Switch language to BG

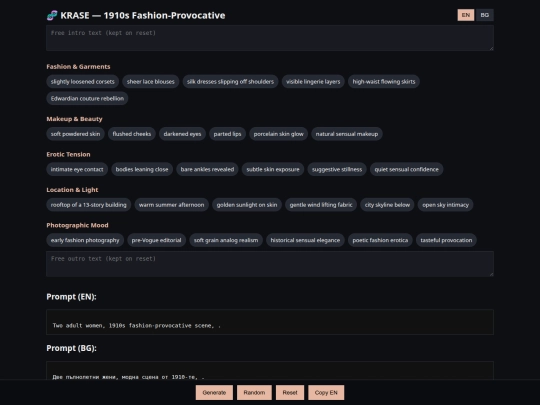(485, 15)
